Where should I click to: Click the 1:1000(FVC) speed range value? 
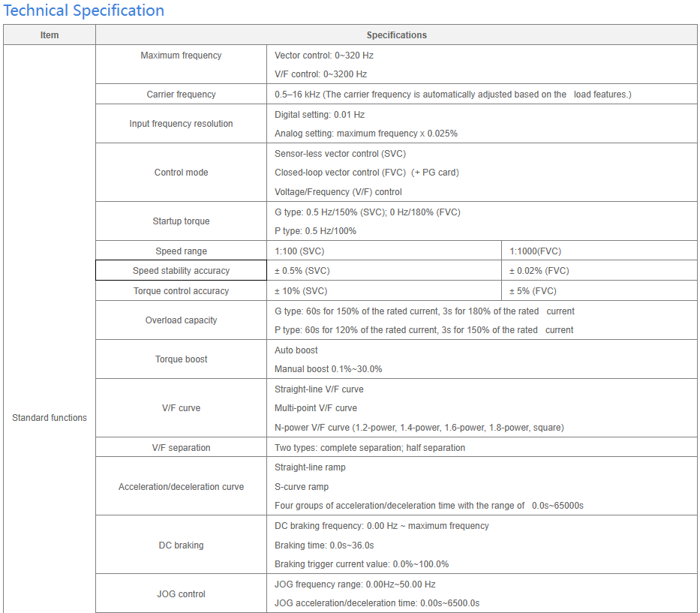click(x=535, y=251)
